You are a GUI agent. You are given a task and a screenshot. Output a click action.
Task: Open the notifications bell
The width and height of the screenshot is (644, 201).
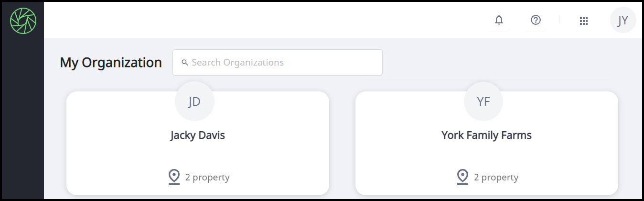coord(499,20)
